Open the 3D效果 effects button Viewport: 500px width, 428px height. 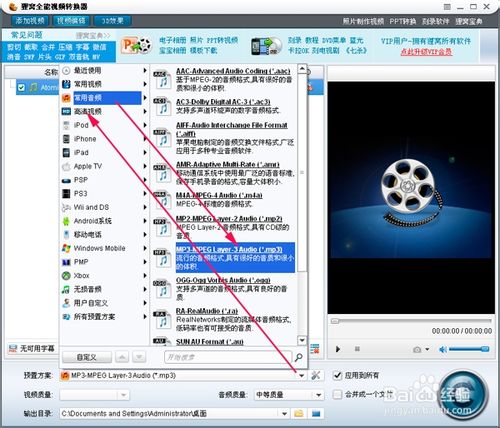[x=112, y=21]
